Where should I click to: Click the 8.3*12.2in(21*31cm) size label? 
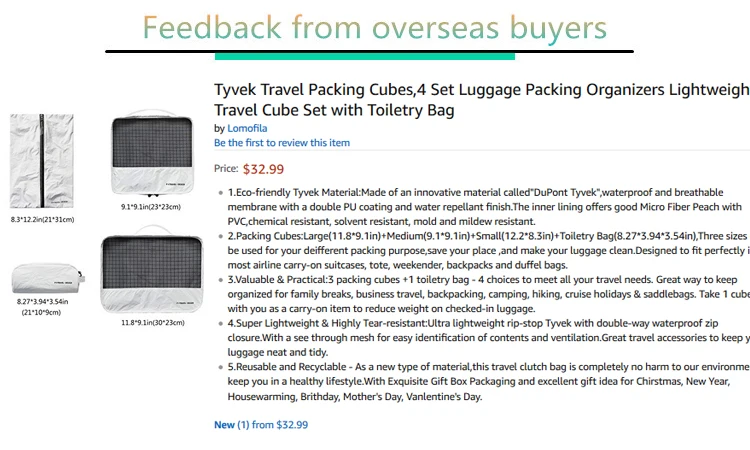(x=42, y=219)
